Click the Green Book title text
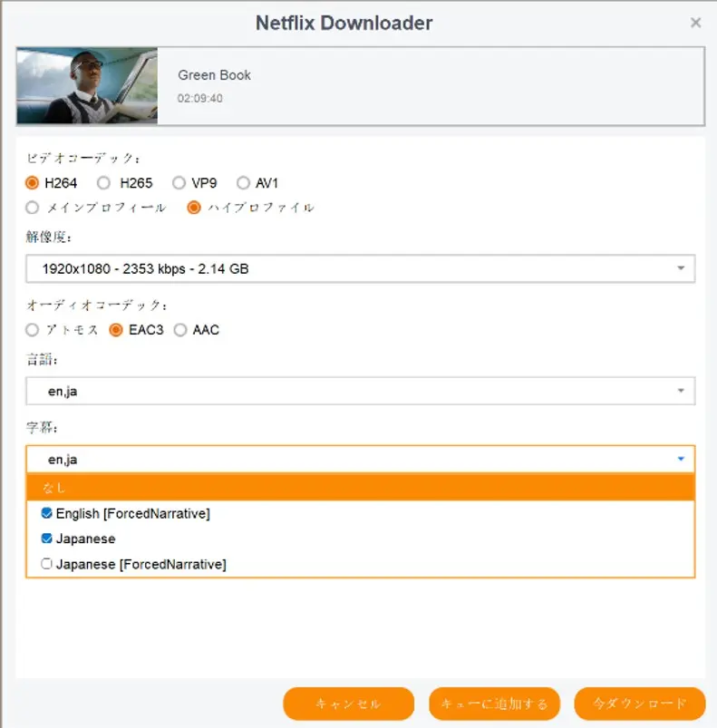 pos(215,75)
